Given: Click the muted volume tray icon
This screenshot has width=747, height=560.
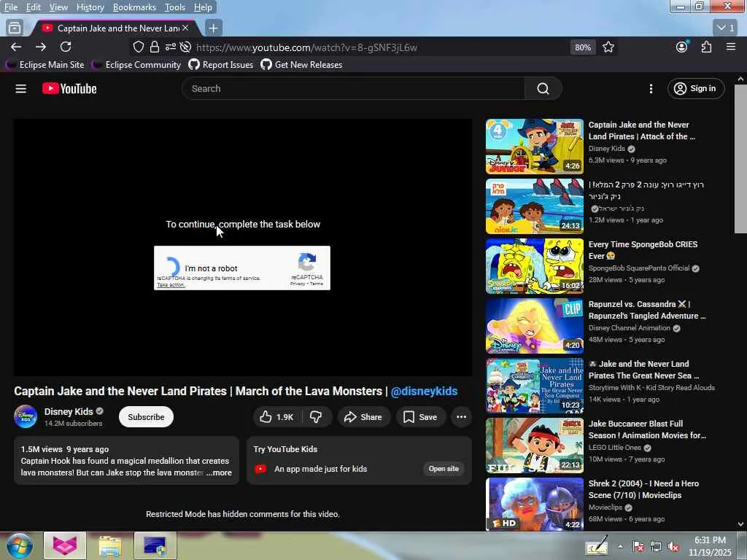Looking at the screenshot, I should tap(673, 547).
